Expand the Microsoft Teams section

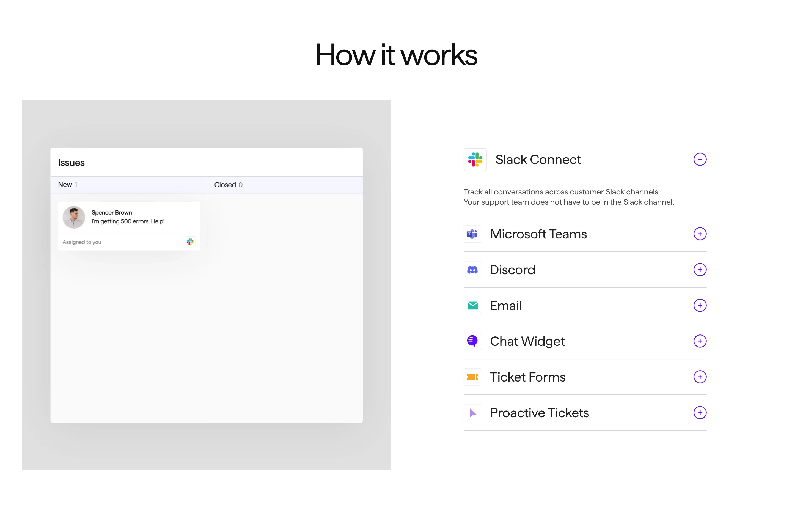click(699, 234)
